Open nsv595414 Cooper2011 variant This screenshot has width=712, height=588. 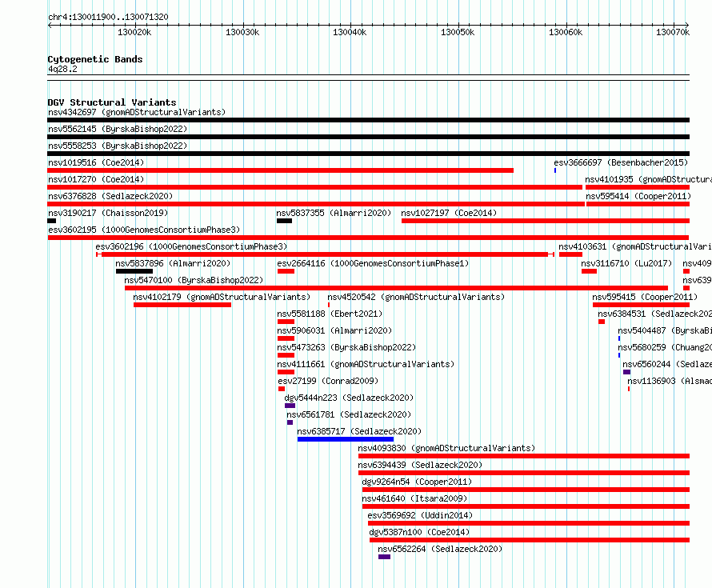pos(638,196)
